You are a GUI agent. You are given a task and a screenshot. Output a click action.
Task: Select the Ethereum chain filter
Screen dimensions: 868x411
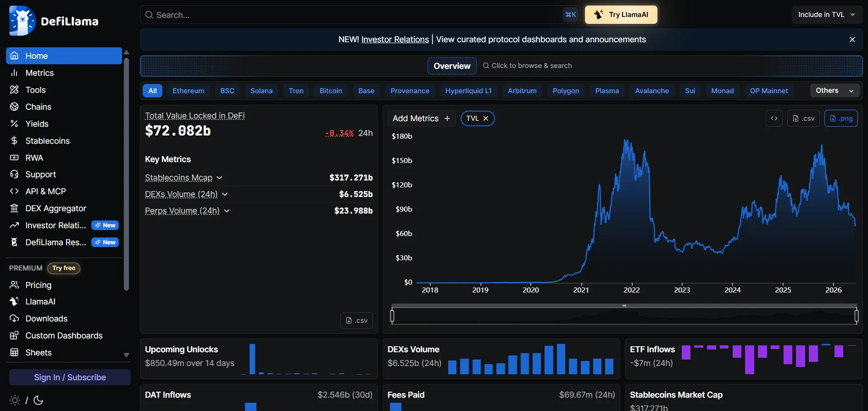click(189, 91)
